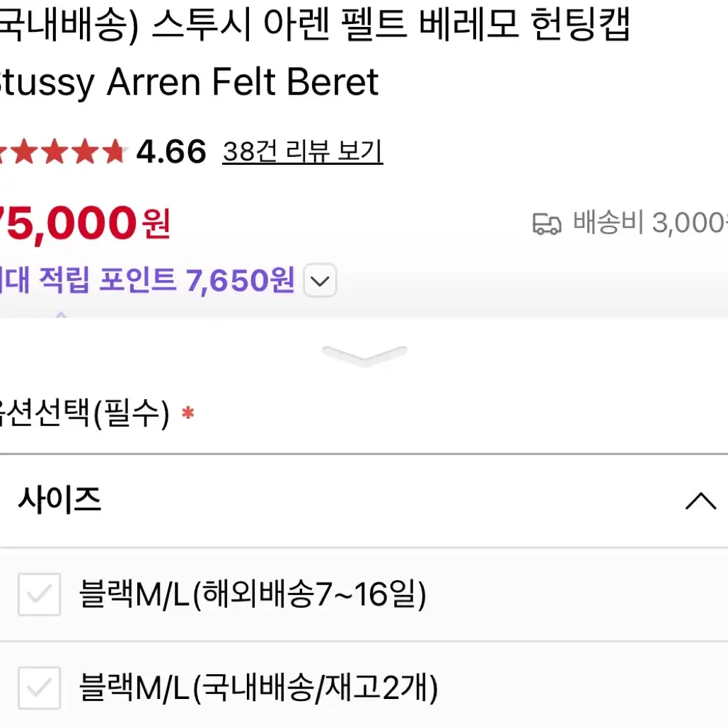Viewport: 728px width, 728px height.
Task: Click the 적립 포인트 7,650원 points text
Action: pos(146,280)
